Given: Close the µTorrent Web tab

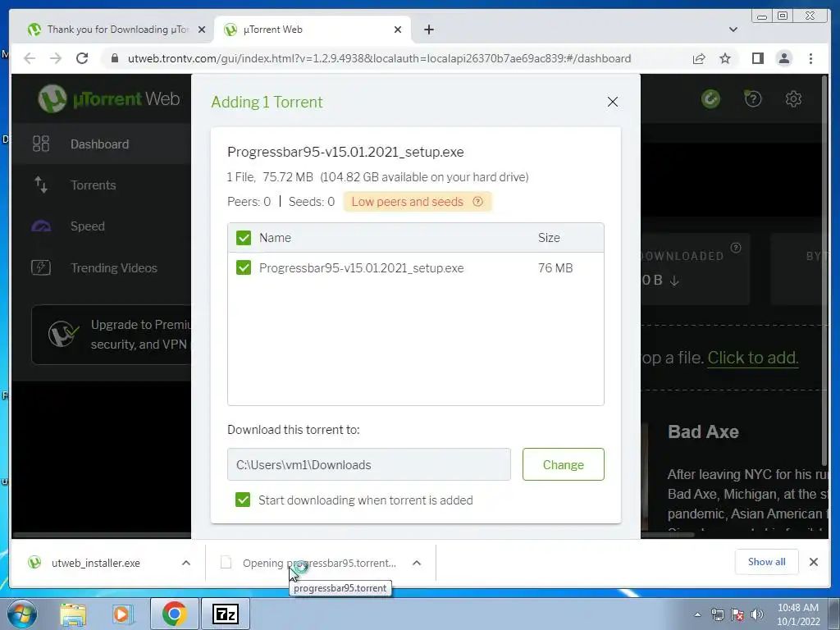Looking at the screenshot, I should (x=398, y=30).
